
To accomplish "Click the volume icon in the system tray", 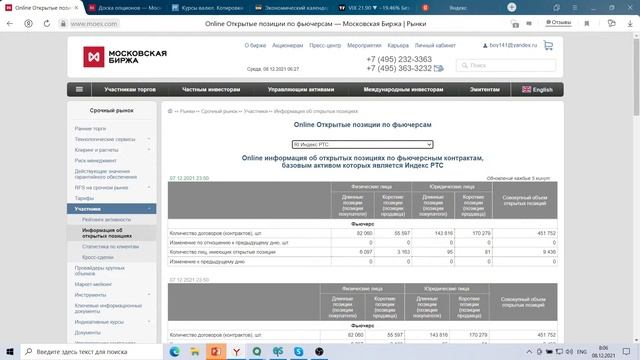I will (569, 351).
